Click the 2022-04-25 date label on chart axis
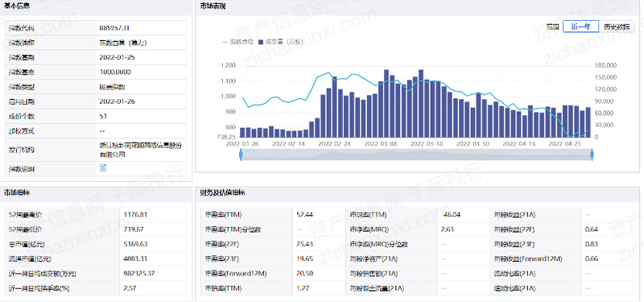644x302 pixels. pos(566,144)
